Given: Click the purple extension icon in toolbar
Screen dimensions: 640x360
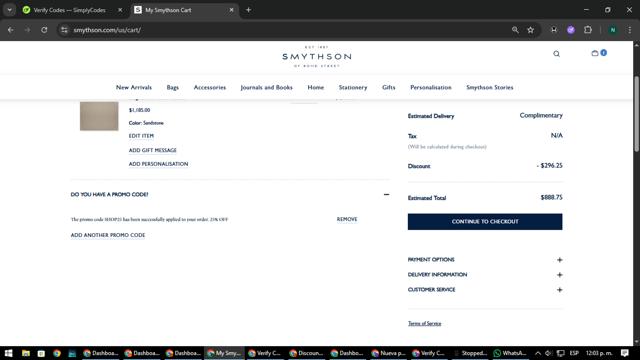Looking at the screenshot, I should click(x=571, y=30).
